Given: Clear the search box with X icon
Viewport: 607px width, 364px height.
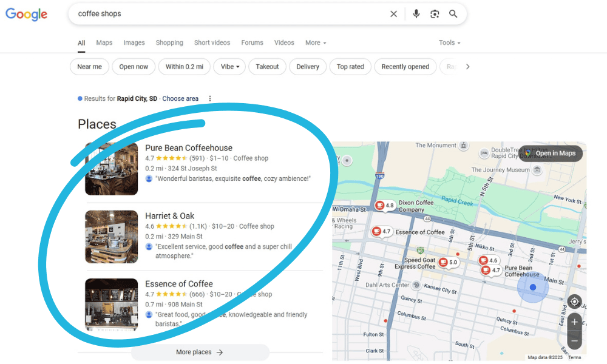Looking at the screenshot, I should coord(393,14).
